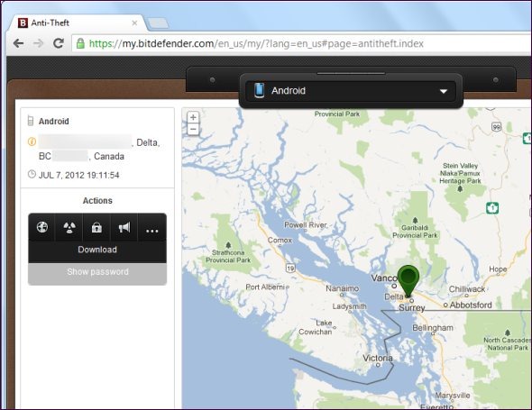Screen dimensions: 532x410
Task: Click Garibaldi Provincial Park tree icon
Action: [415, 221]
